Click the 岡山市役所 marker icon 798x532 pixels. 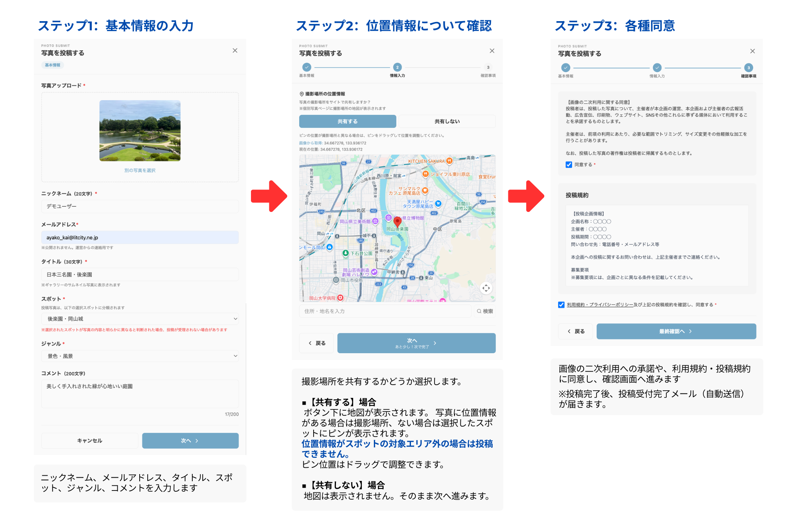click(336, 280)
